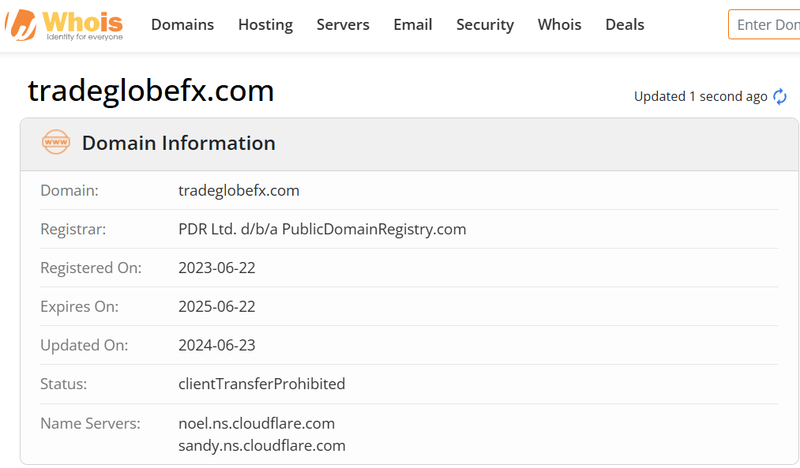
Task: Open the Servers menu
Action: (x=343, y=24)
